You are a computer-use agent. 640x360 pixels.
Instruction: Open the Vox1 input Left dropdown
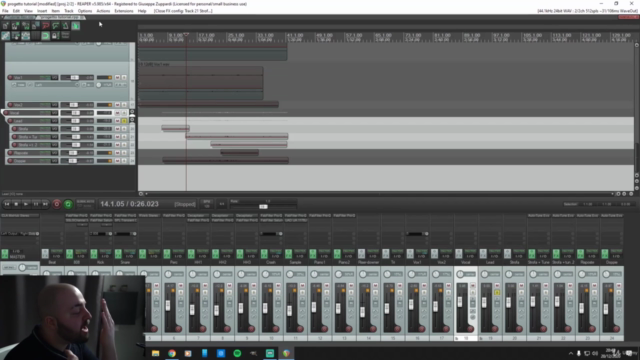[x=57, y=85]
